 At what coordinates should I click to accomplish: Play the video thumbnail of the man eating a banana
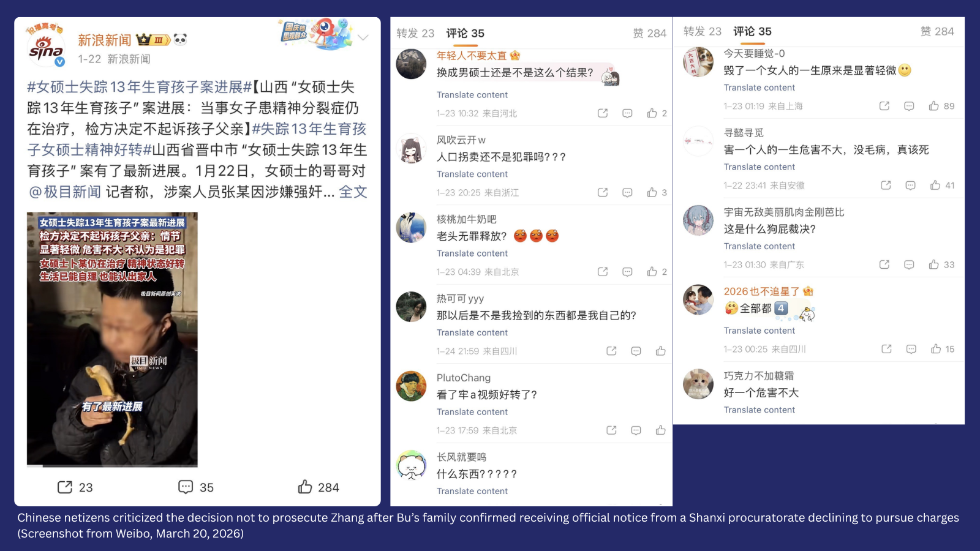(x=112, y=339)
